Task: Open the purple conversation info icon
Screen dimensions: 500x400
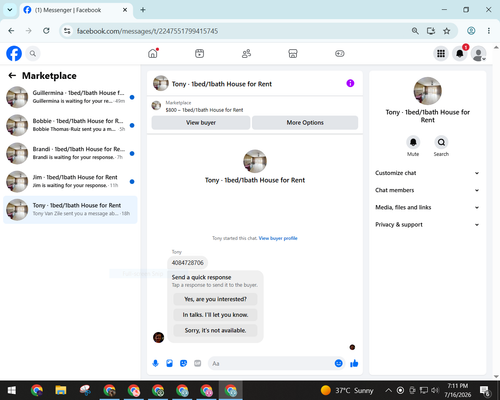Action: point(350,83)
